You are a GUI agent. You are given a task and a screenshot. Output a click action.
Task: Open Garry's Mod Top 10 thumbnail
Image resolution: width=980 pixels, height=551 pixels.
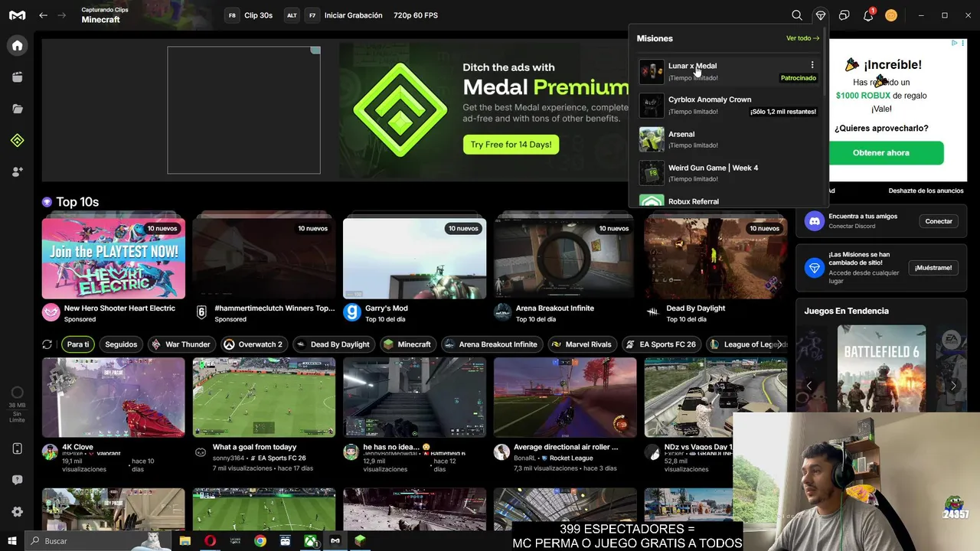(x=414, y=259)
